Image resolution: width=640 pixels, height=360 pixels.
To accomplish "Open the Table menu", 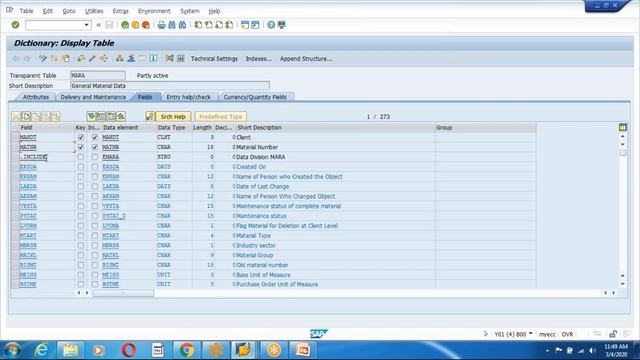I will pos(26,11).
